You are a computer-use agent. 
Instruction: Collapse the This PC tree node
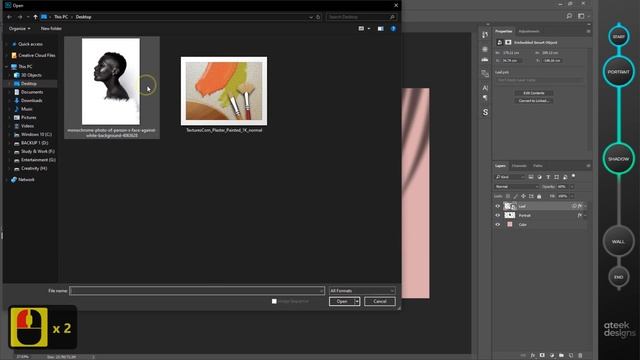tap(7, 67)
